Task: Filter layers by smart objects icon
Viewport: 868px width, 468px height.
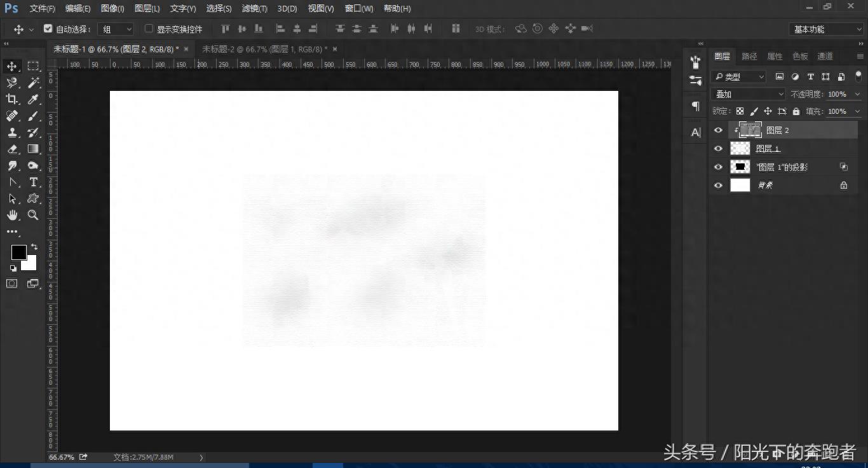Action: 841,76
